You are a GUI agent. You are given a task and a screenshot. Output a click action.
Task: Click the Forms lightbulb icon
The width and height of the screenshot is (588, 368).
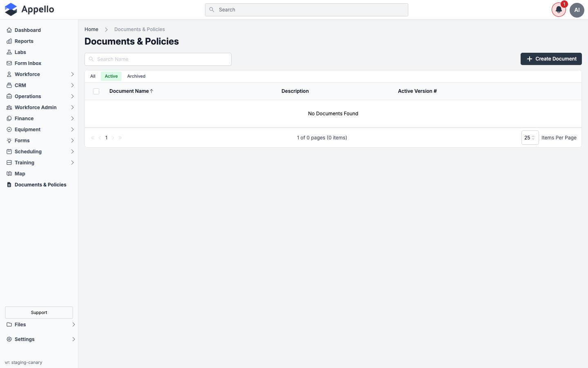tap(9, 141)
